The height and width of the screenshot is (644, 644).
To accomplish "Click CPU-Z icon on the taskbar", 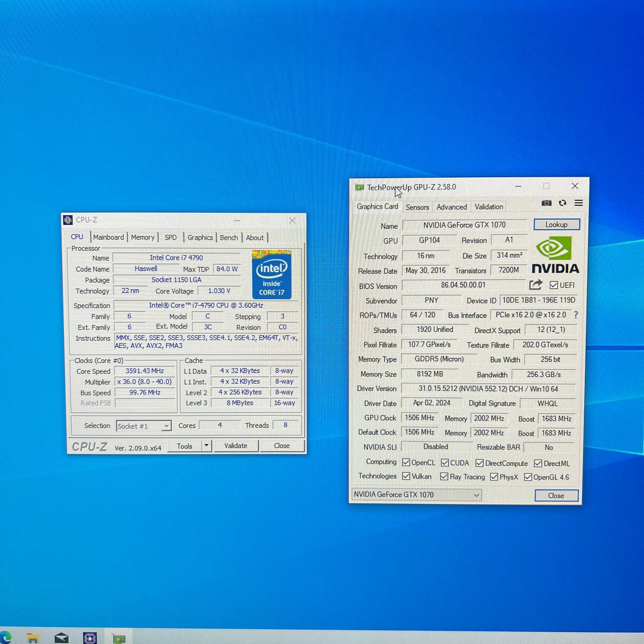I will (x=90, y=638).
